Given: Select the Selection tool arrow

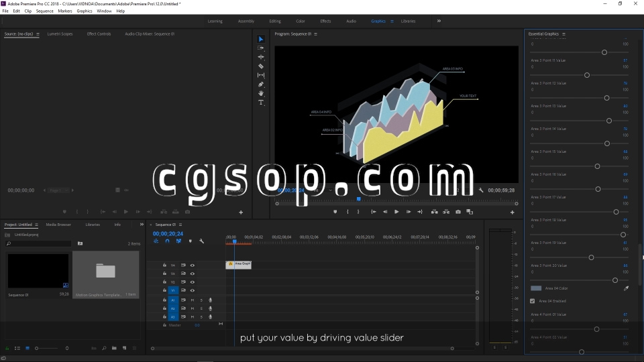Looking at the screenshot, I should click(261, 39).
